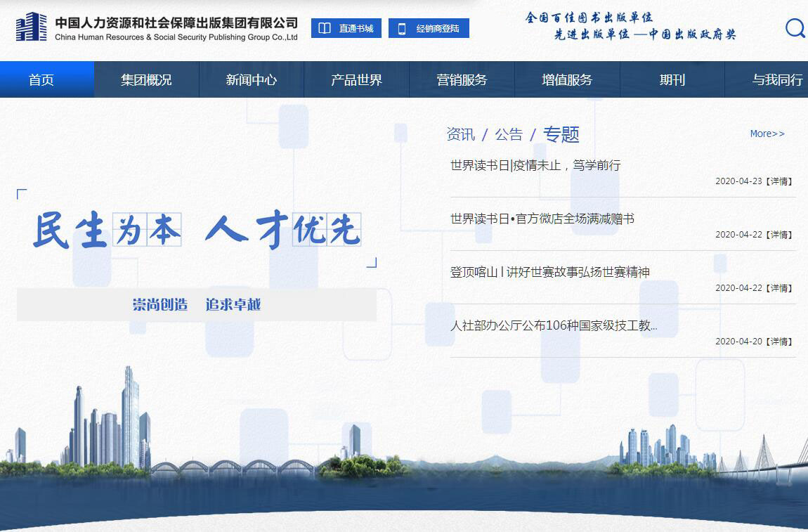Click the company logo icon
The image size is (808, 532).
[x=32, y=27]
